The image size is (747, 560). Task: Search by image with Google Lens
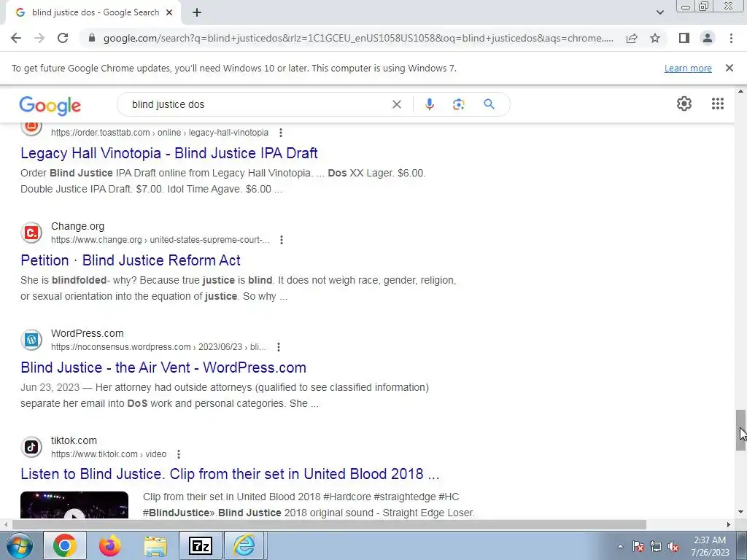click(x=458, y=104)
